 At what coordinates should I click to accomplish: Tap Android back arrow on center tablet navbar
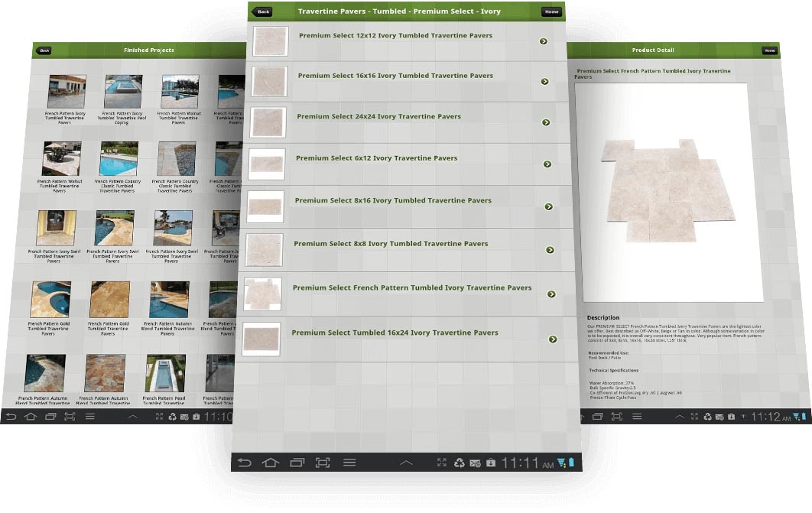click(x=245, y=463)
